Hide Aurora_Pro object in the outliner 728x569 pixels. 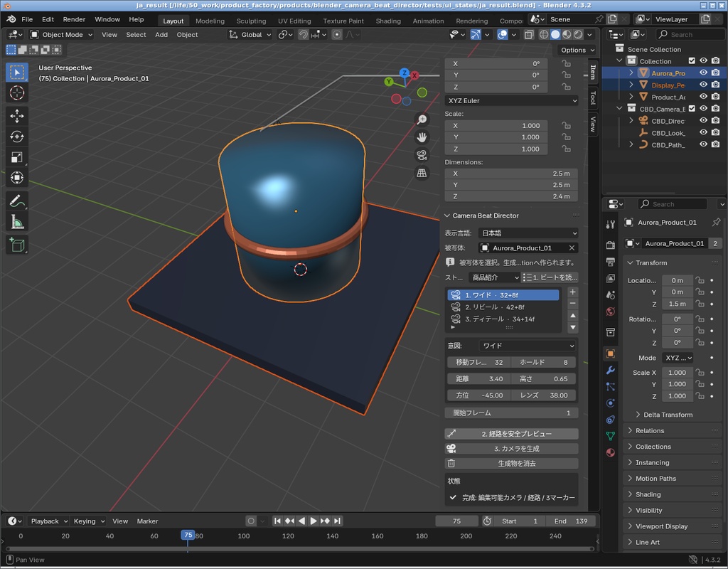[x=703, y=73]
